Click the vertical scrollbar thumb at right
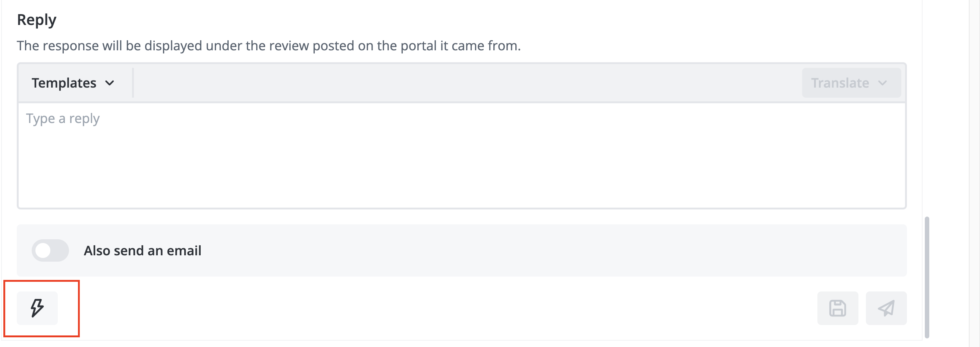Image resolution: width=980 pixels, height=347 pixels. pos(927,277)
